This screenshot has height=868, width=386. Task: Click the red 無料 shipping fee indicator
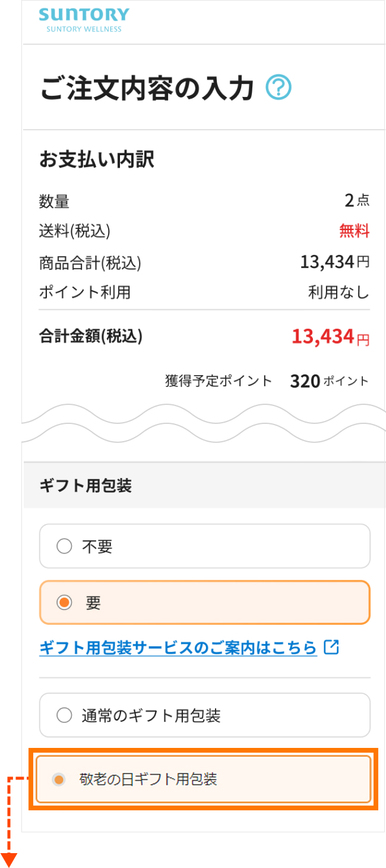pyautogui.click(x=355, y=232)
